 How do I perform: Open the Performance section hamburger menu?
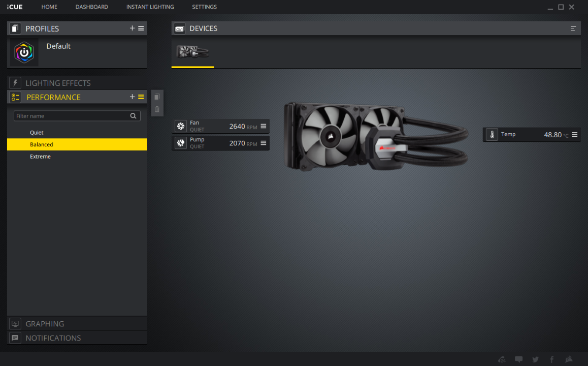tap(141, 97)
